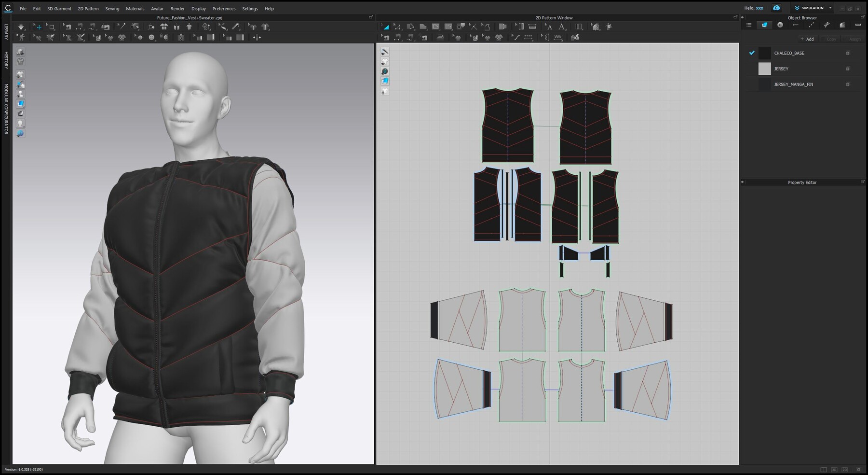Click the cloud sync button near Hello, xxx
Viewport: 868px width, 475px height.
(776, 8)
